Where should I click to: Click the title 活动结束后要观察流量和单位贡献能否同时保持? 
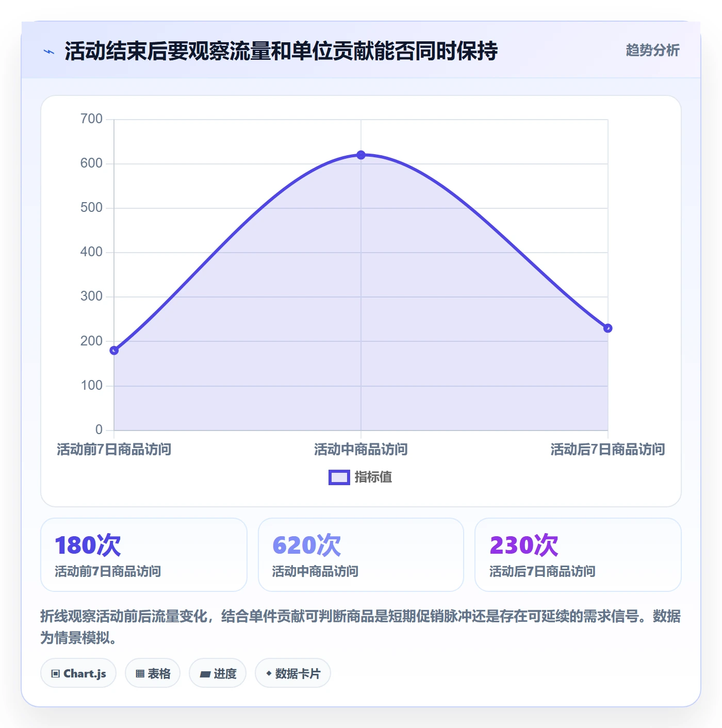(x=281, y=51)
